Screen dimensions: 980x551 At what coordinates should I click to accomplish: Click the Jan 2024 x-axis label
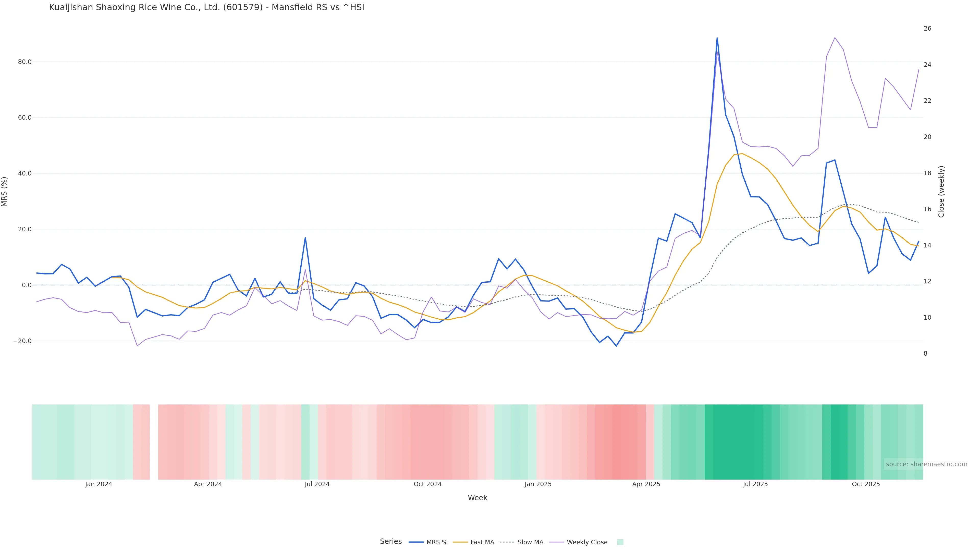[99, 484]
